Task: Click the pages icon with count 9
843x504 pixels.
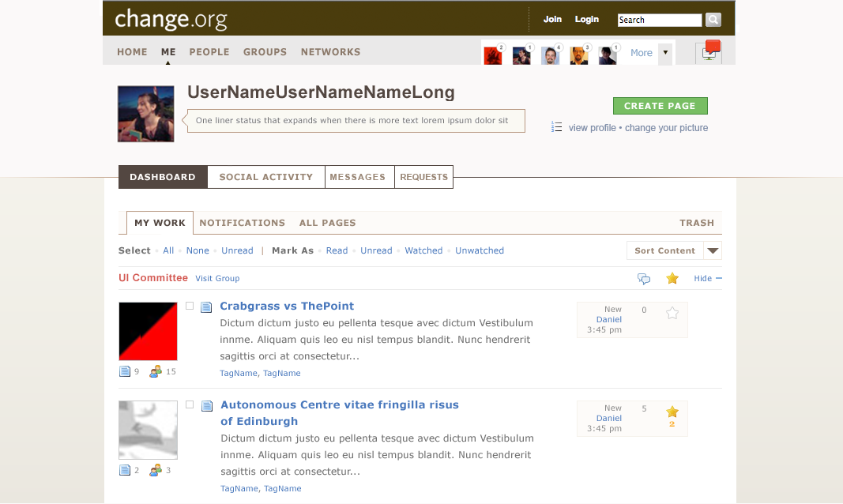Action: (125, 371)
